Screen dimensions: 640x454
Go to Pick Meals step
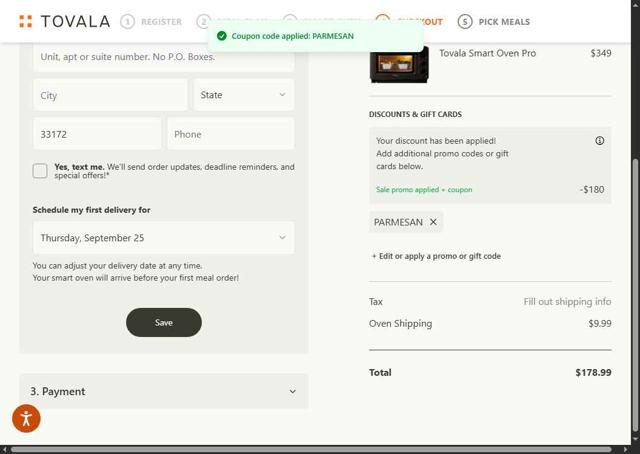pos(493,22)
